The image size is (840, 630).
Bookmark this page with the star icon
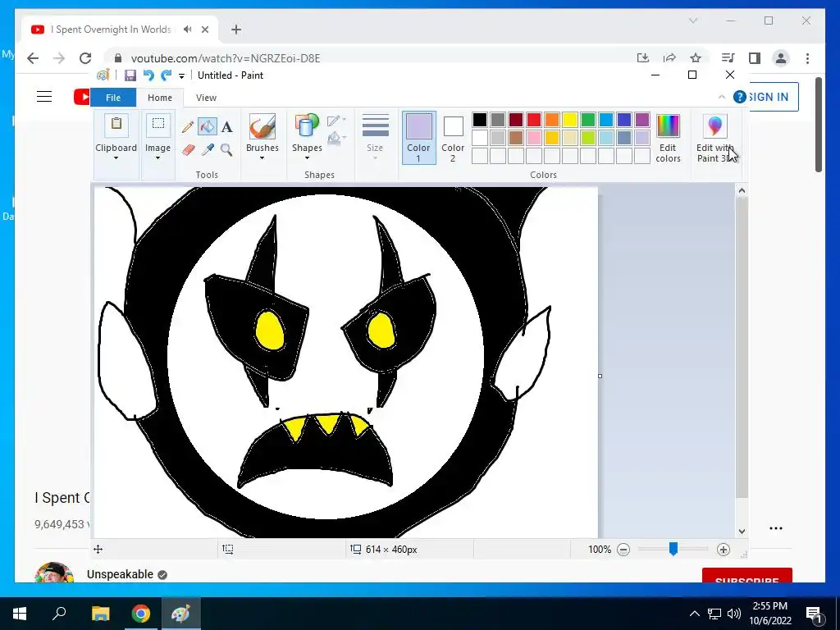coord(696,58)
